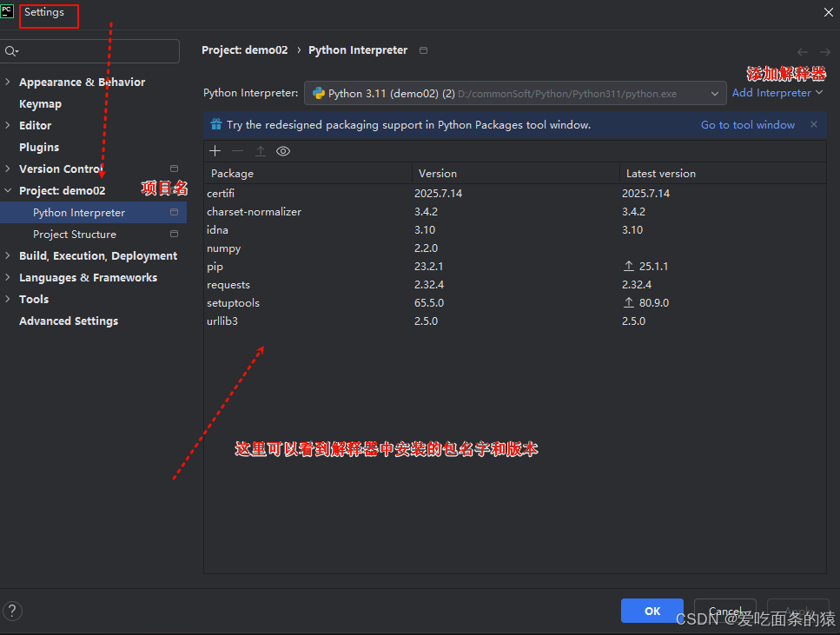Click the help question mark button
840x635 pixels.
click(12, 611)
